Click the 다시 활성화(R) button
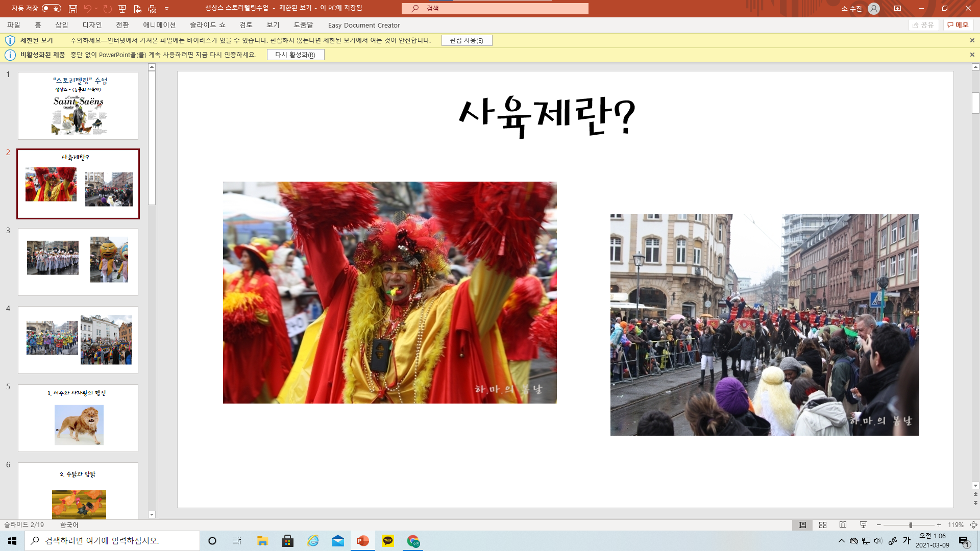This screenshot has width=980, height=551. (x=295, y=55)
